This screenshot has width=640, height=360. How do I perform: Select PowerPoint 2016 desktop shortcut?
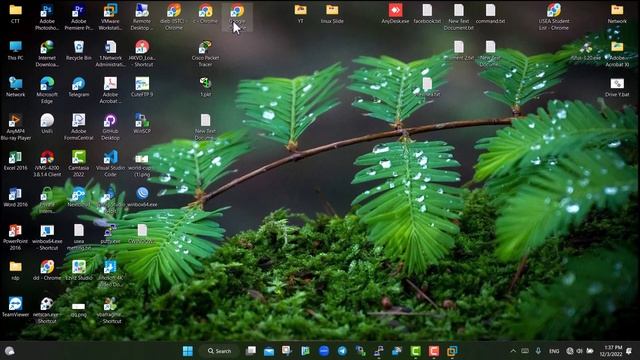(x=16, y=237)
